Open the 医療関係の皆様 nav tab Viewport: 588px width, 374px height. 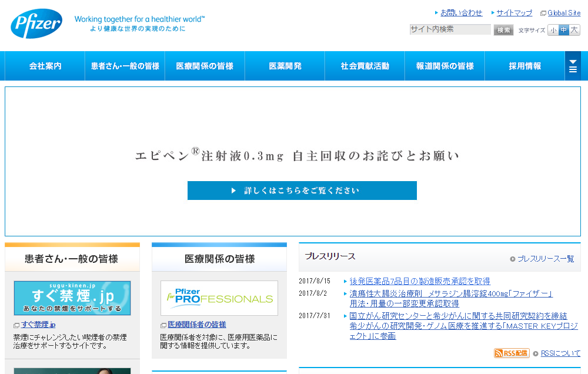[205, 66]
